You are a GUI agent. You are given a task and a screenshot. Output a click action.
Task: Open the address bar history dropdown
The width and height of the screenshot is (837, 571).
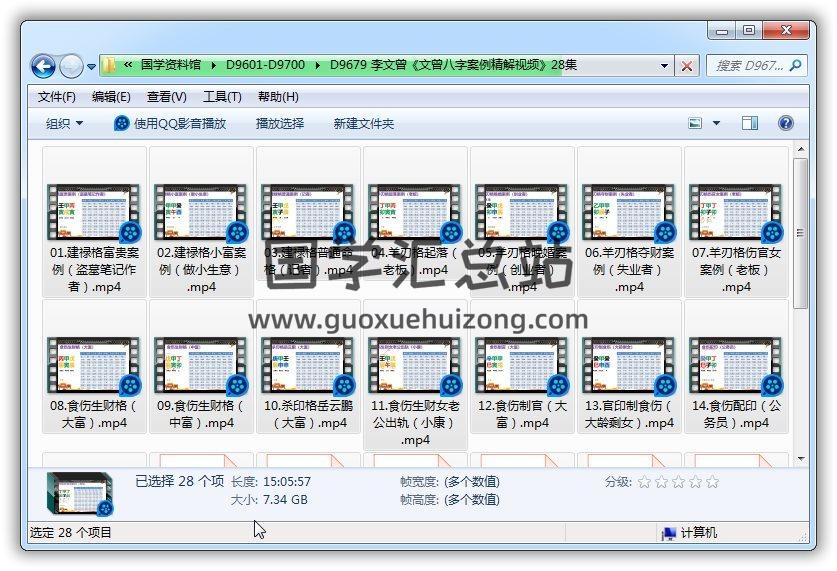point(664,66)
